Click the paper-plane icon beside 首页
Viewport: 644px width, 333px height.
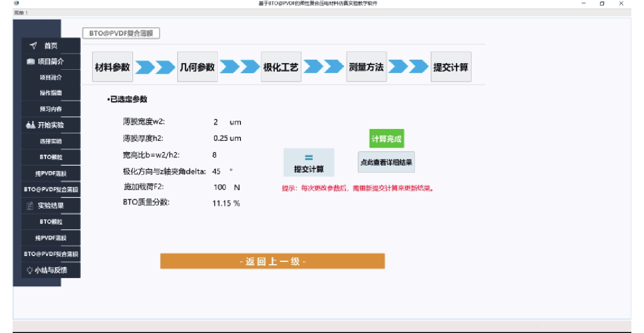coord(33,46)
